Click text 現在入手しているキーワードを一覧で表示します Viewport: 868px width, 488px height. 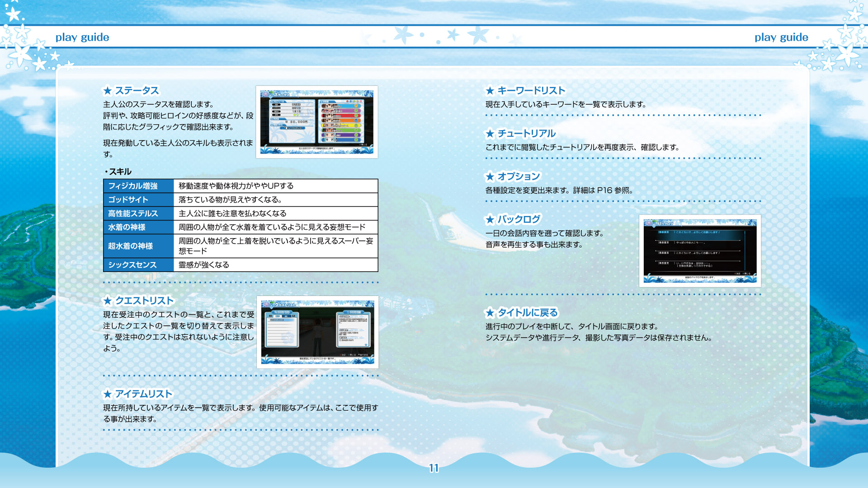(566, 105)
